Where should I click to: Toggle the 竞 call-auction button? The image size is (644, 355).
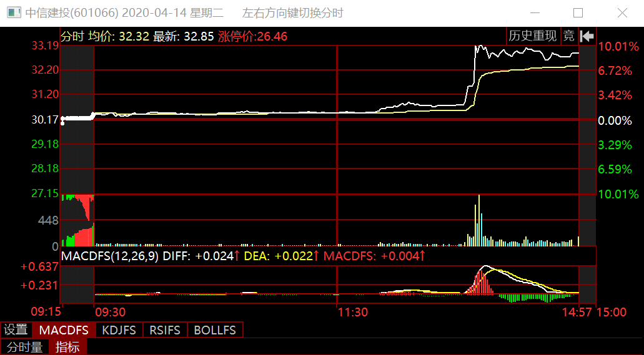[x=568, y=36]
